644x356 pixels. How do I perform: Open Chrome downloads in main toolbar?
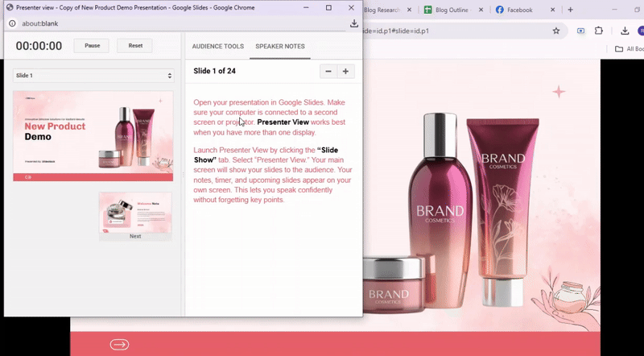[625, 31]
